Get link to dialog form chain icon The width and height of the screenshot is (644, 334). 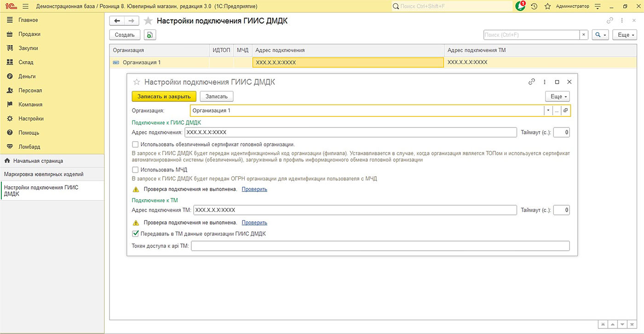532,82
